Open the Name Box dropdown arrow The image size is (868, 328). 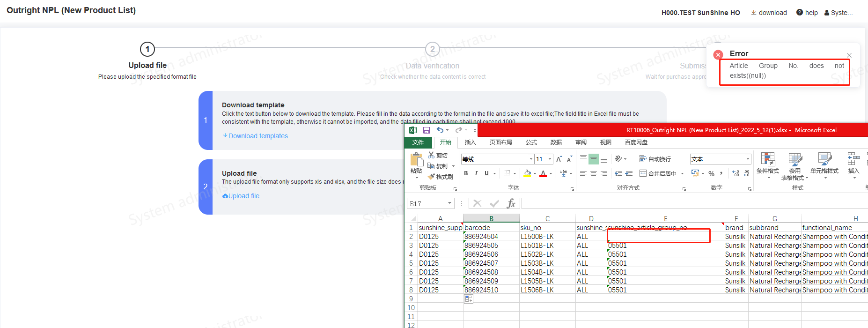click(449, 203)
